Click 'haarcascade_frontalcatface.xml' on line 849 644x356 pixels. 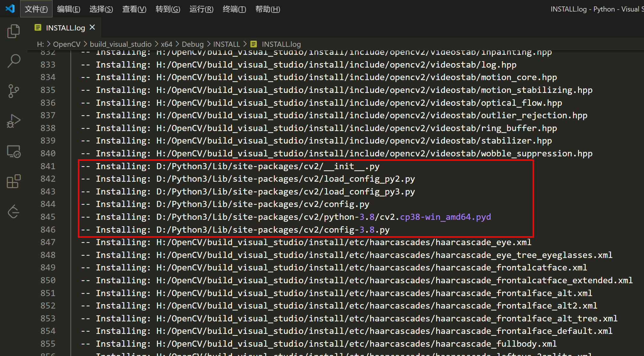point(511,268)
